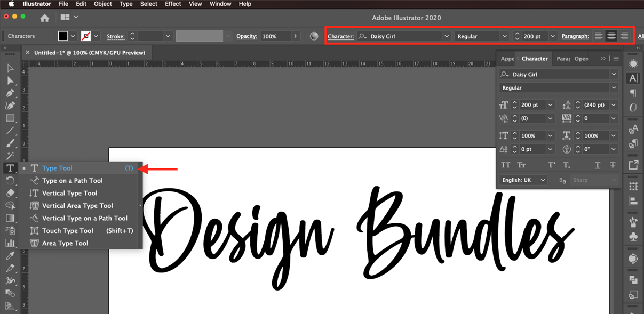Click the Character: link in control bar

340,36
